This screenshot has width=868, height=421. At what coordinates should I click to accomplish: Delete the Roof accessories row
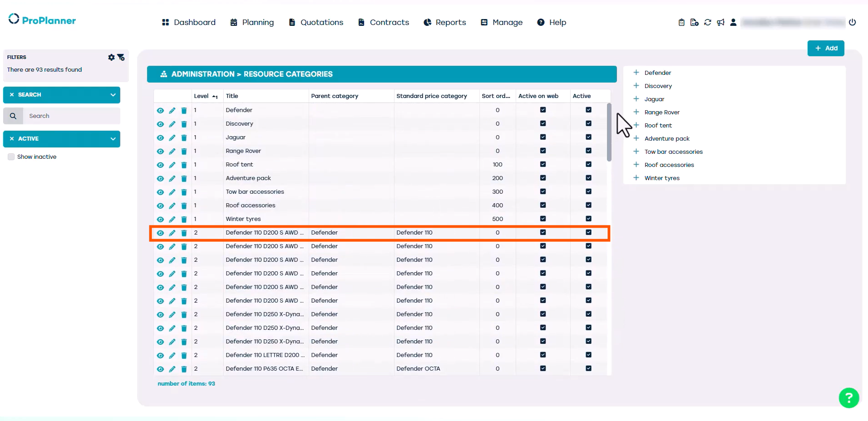(184, 206)
